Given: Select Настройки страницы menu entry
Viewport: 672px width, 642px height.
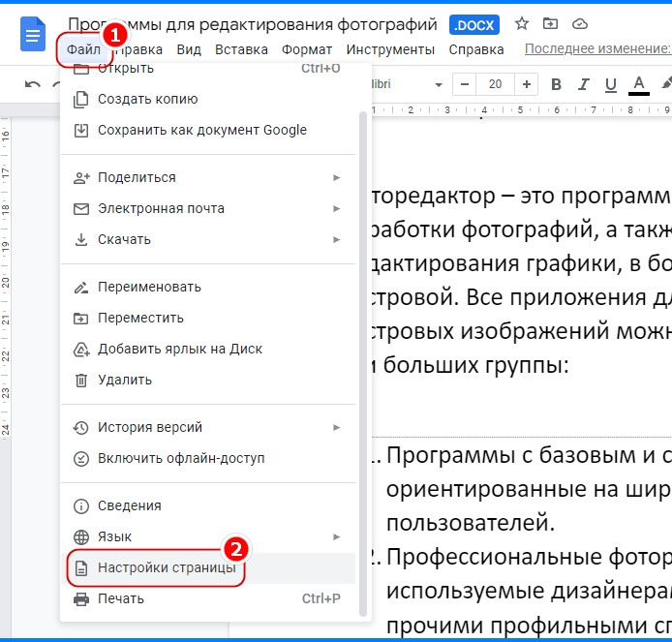Looking at the screenshot, I should (x=167, y=567).
